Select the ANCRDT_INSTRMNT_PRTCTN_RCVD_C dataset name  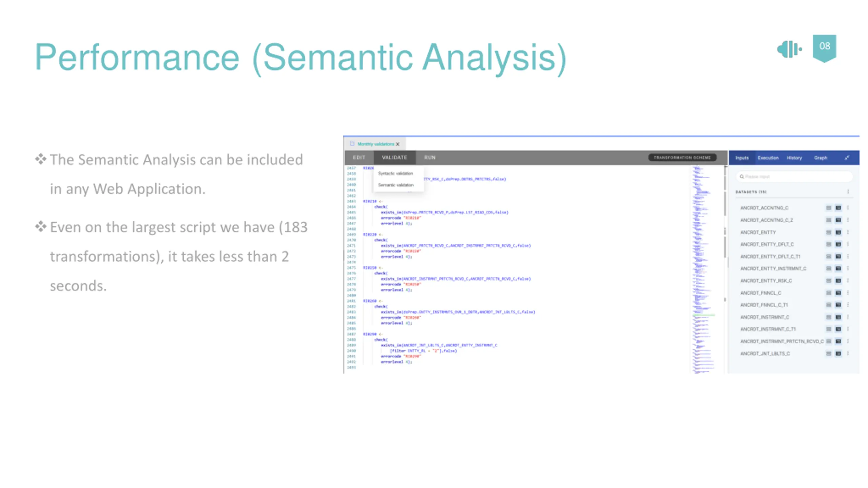point(782,341)
